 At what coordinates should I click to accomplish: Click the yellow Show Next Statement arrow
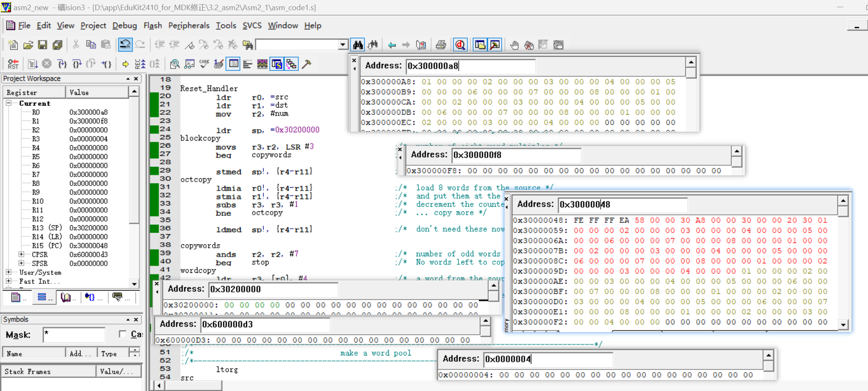125,64
